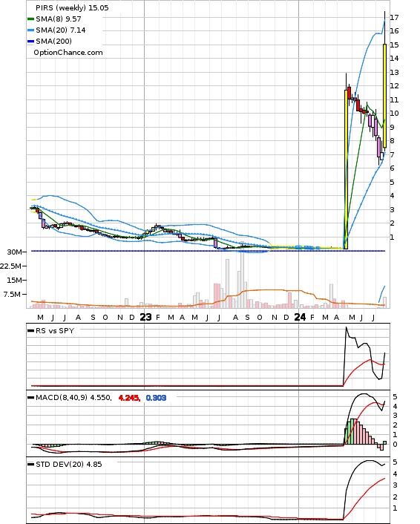Click the PIRS (weekly) 15.05 title
This screenshot has width=420, height=524.
[72, 8]
